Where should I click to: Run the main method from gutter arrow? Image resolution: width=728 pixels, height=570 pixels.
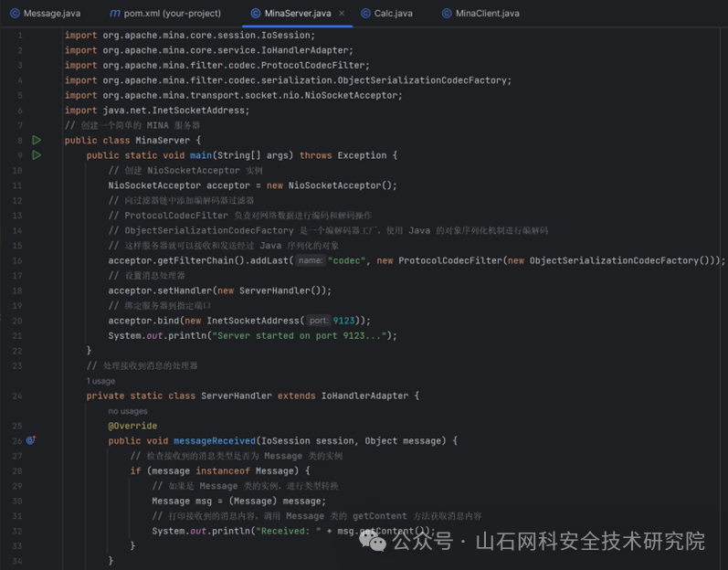click(x=37, y=155)
